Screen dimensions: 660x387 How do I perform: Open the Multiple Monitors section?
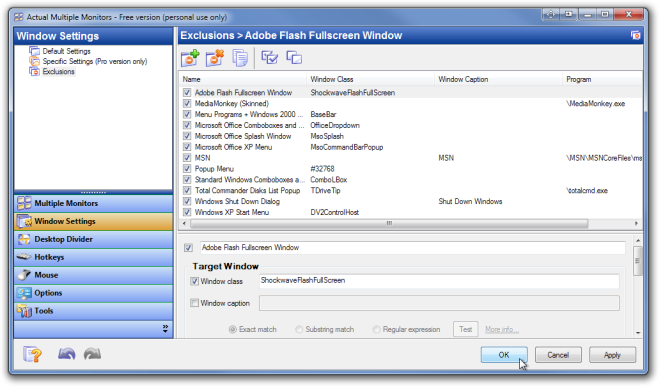tap(93, 203)
